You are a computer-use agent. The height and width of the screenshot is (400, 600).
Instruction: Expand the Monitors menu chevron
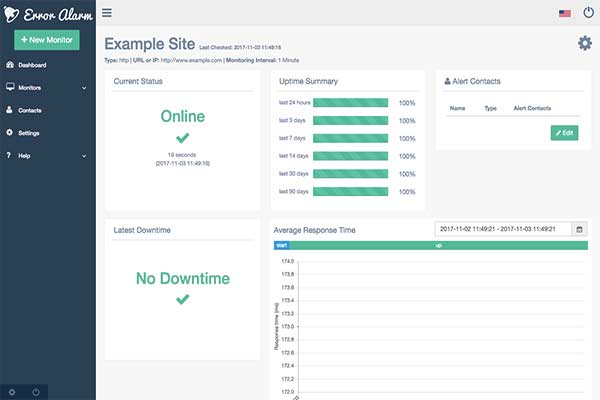tap(84, 88)
